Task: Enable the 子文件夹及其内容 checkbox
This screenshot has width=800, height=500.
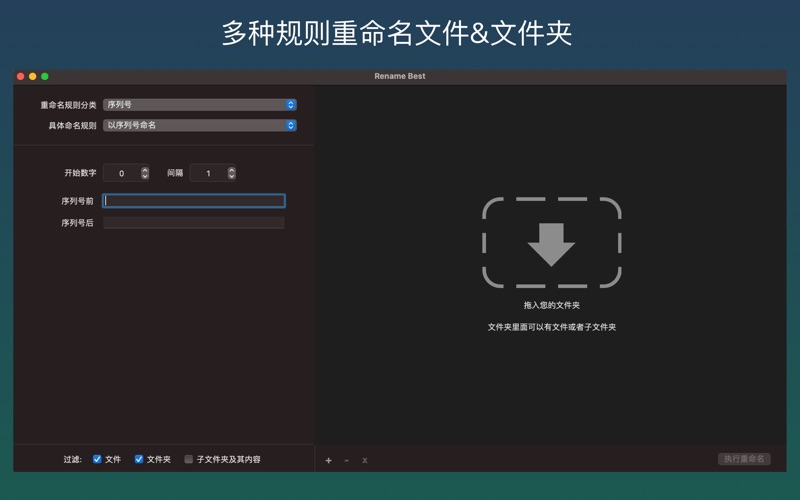Action: click(x=189, y=459)
